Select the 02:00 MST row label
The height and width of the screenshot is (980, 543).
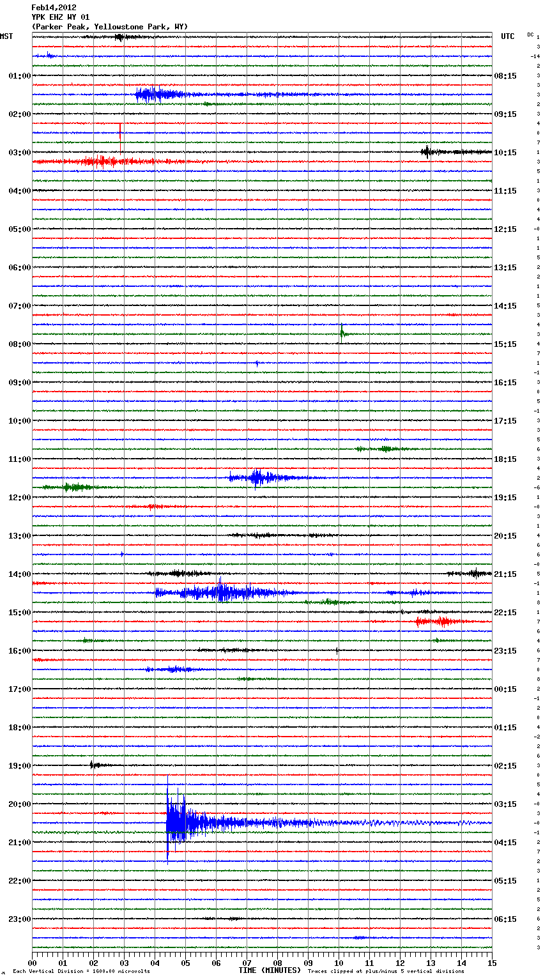pyautogui.click(x=20, y=114)
